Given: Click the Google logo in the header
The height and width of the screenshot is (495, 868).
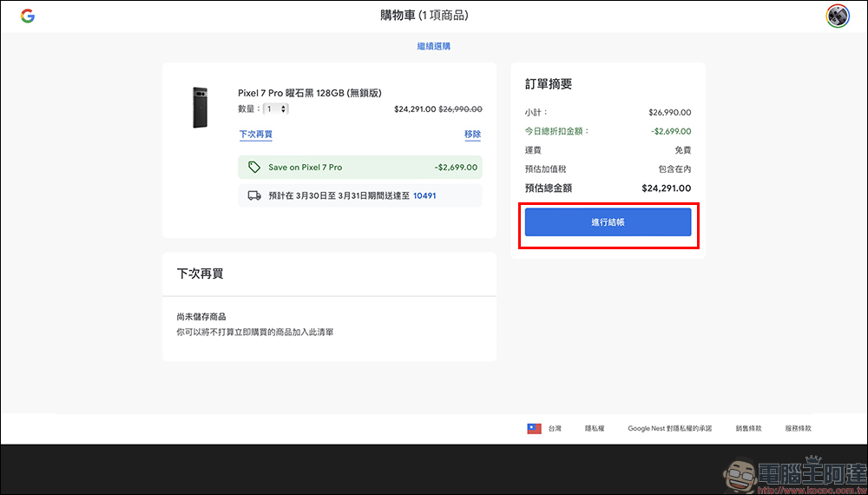Looking at the screenshot, I should tap(28, 16).
